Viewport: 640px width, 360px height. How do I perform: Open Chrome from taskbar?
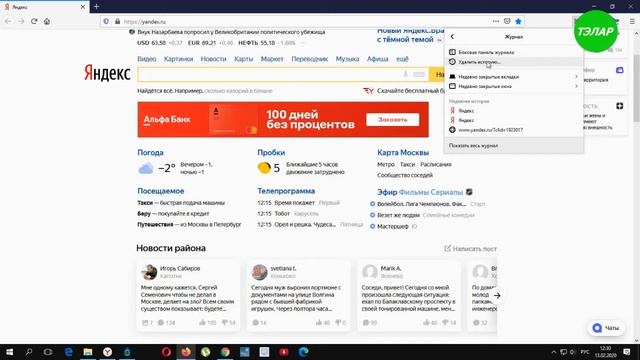[x=225, y=352]
